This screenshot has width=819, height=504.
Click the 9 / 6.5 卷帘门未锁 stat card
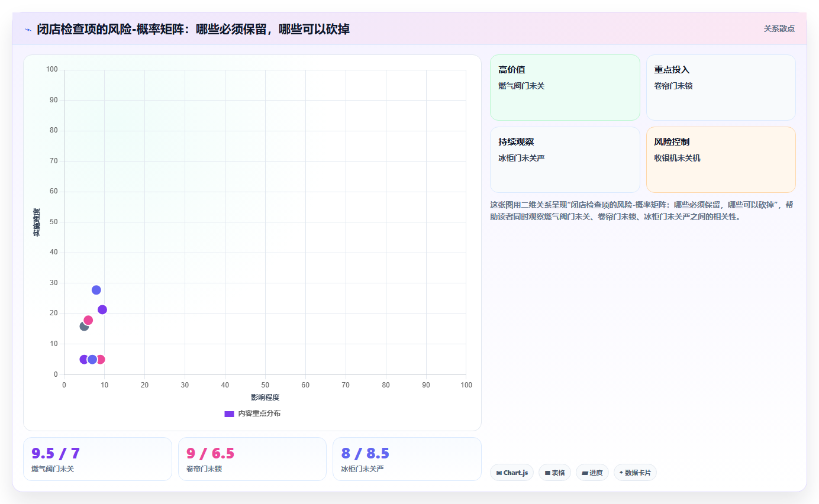252,459
